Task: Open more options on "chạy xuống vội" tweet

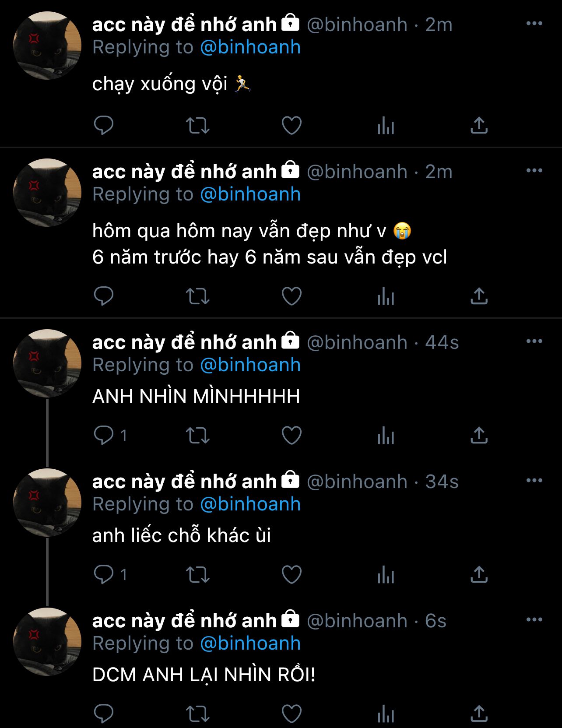Action: pos(534,24)
